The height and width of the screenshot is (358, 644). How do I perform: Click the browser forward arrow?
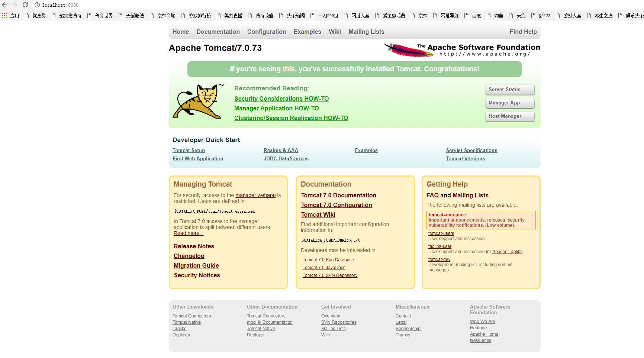15,5
